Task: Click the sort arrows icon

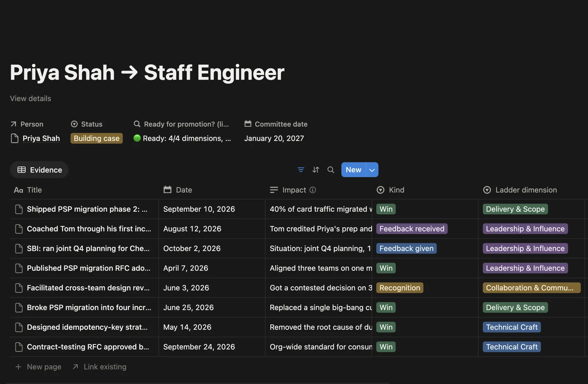Action: (316, 170)
